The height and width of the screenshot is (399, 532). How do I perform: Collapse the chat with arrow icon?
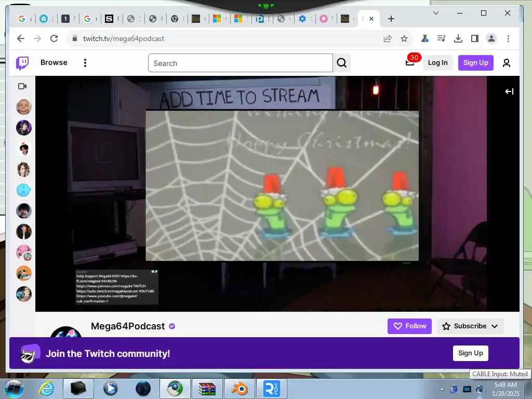click(509, 91)
